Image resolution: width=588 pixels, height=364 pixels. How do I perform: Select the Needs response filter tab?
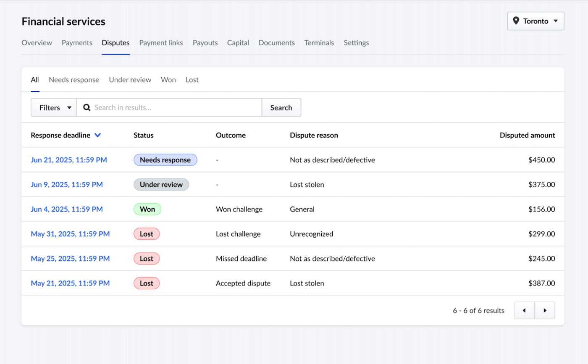tap(74, 80)
